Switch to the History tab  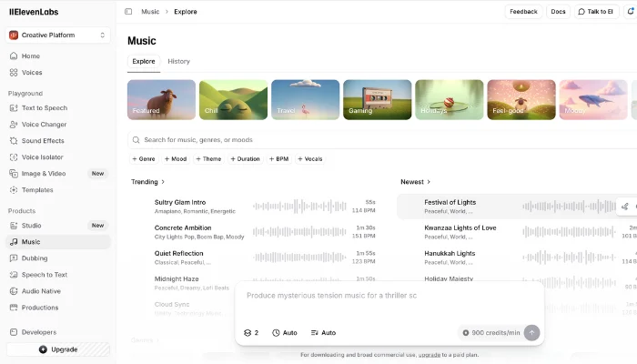click(x=178, y=61)
